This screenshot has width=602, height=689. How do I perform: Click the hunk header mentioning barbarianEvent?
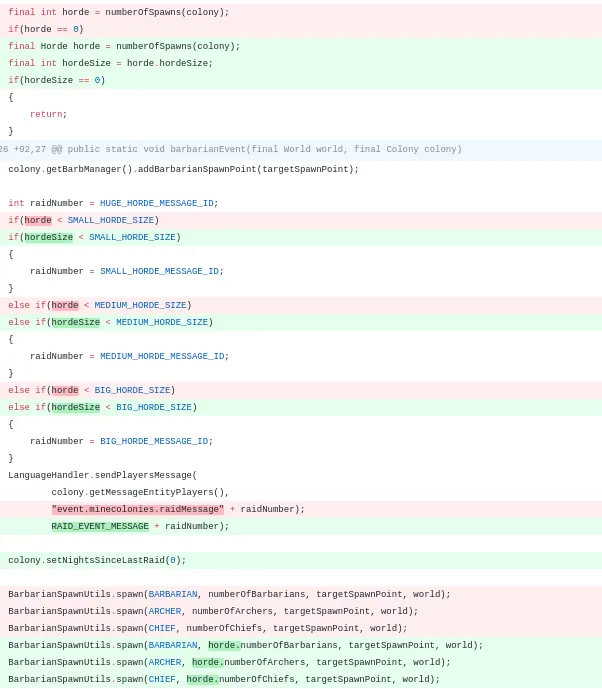point(301,149)
